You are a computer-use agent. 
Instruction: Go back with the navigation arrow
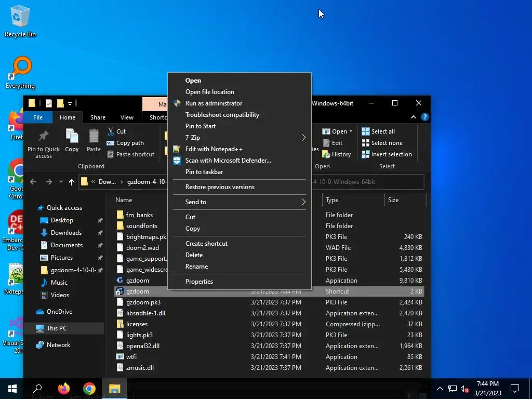(33, 182)
